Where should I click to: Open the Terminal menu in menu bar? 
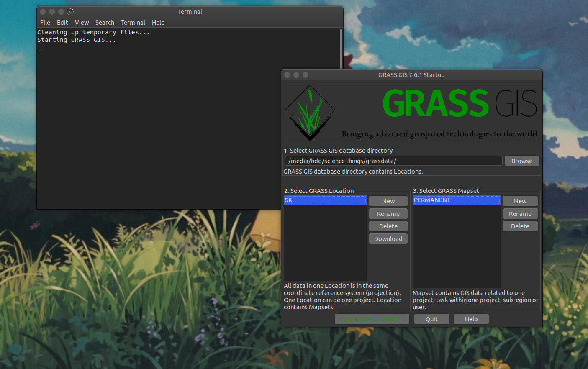(133, 23)
